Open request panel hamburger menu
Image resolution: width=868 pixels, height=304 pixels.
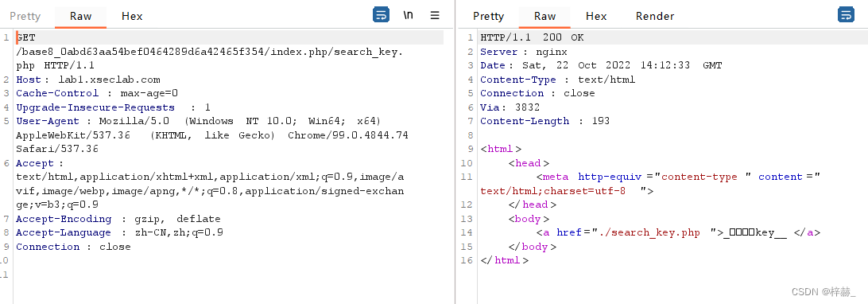click(435, 15)
